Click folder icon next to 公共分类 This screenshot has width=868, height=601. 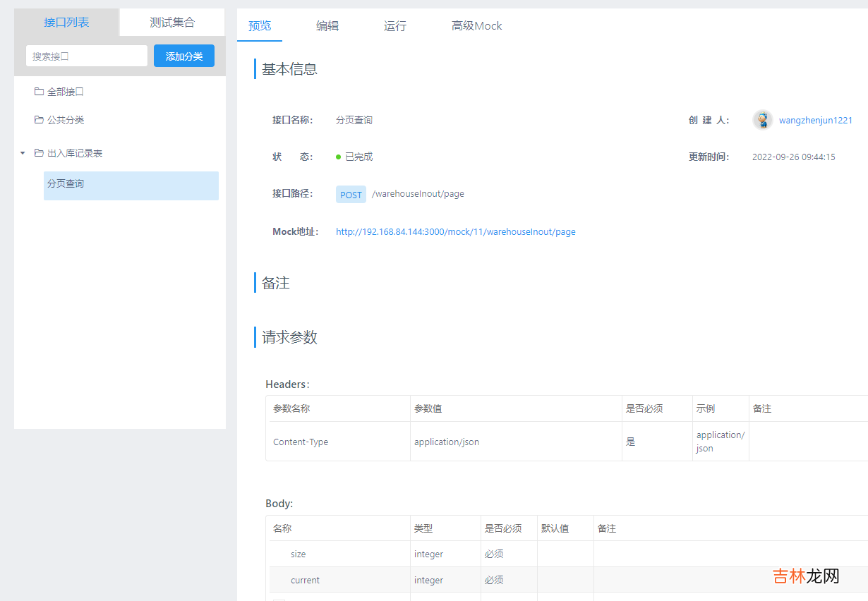pos(39,120)
